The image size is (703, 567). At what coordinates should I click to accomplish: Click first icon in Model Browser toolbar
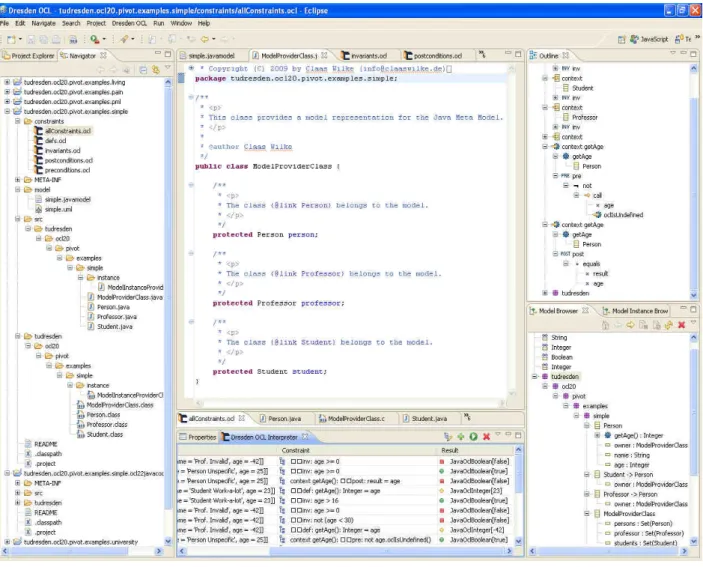pyautogui.click(x=605, y=325)
